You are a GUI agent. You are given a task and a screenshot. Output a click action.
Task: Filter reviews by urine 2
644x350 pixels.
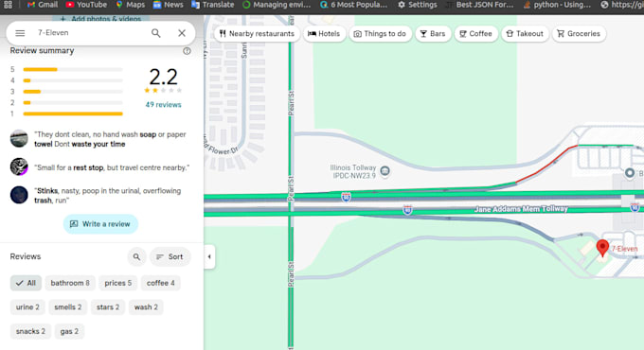[27, 307]
